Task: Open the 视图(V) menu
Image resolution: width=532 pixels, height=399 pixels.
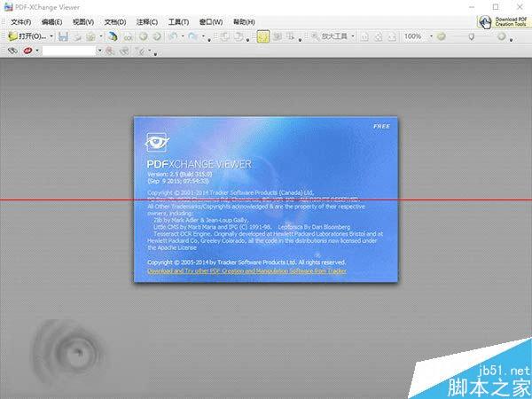Action: (83, 22)
